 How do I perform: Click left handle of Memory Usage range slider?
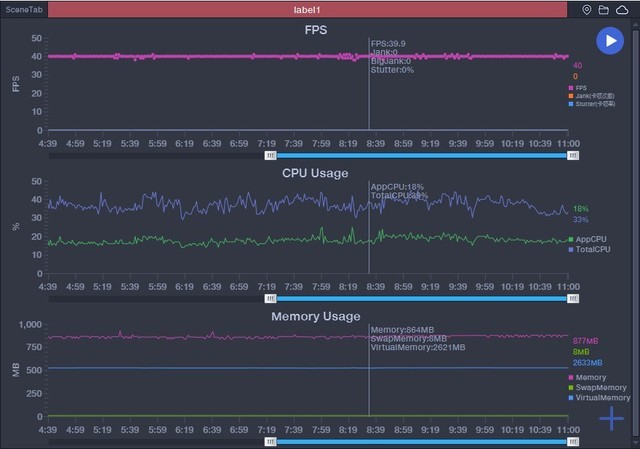[x=270, y=442]
